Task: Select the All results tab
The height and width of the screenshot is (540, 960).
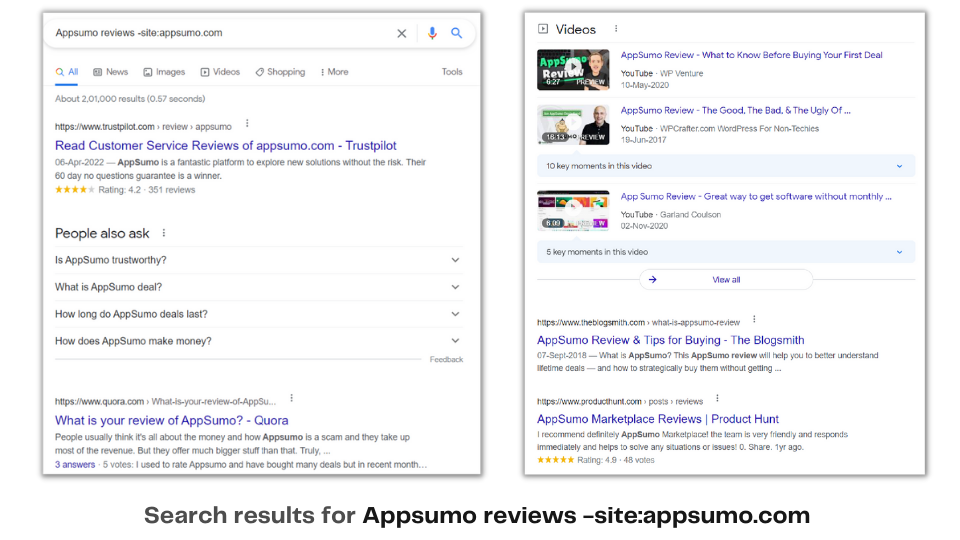Action: pyautogui.click(x=67, y=72)
